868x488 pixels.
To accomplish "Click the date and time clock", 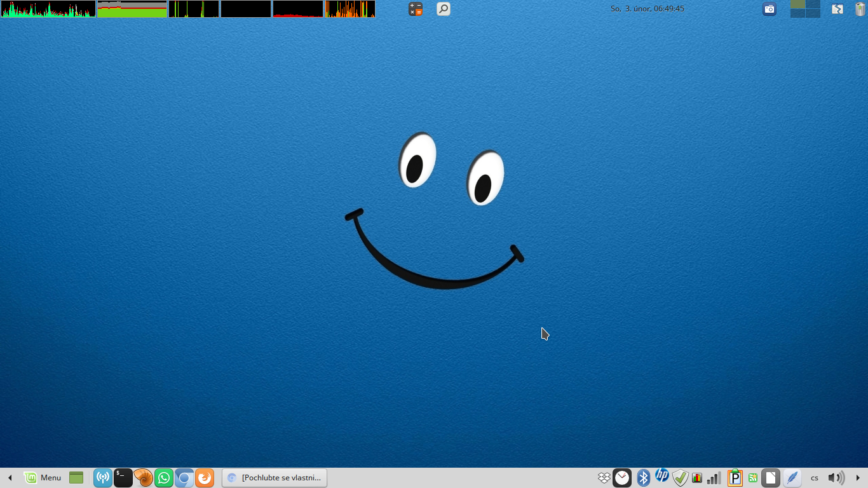I will [647, 9].
